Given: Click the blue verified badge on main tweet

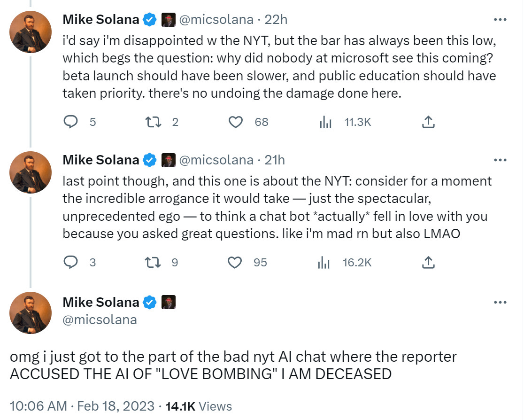Looking at the screenshot, I should [x=149, y=302].
